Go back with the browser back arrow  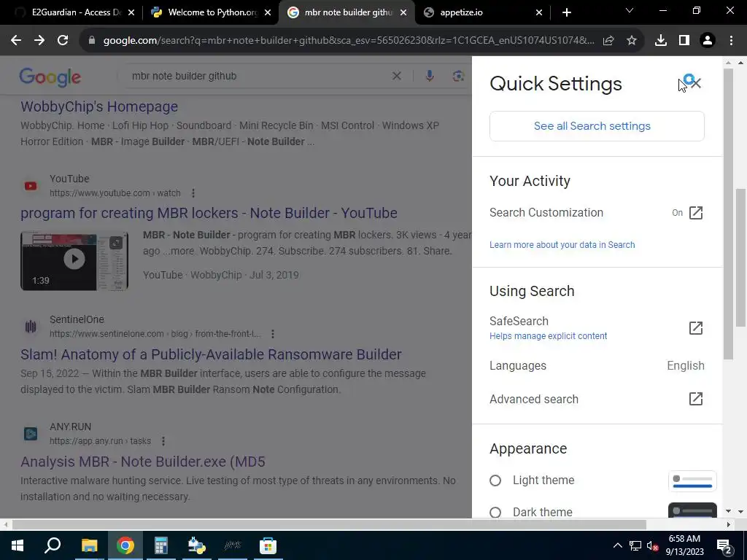click(16, 41)
